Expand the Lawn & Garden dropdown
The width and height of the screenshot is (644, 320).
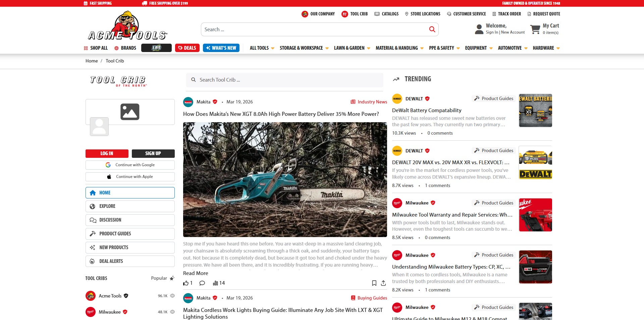click(352, 48)
